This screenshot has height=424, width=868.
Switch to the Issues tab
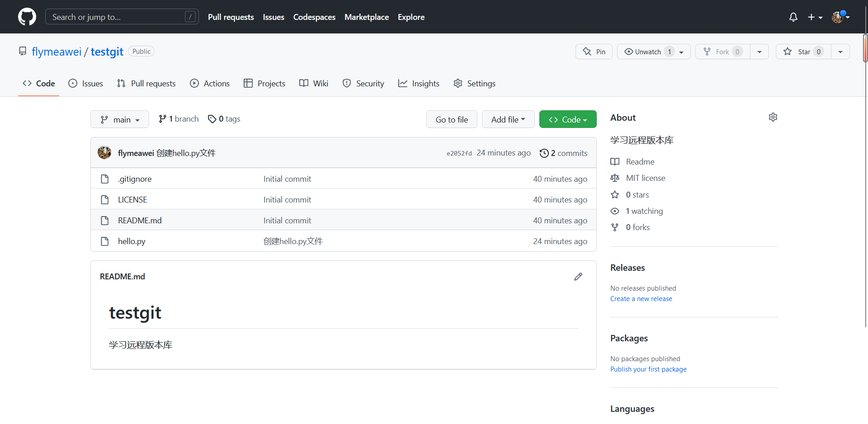click(x=85, y=83)
